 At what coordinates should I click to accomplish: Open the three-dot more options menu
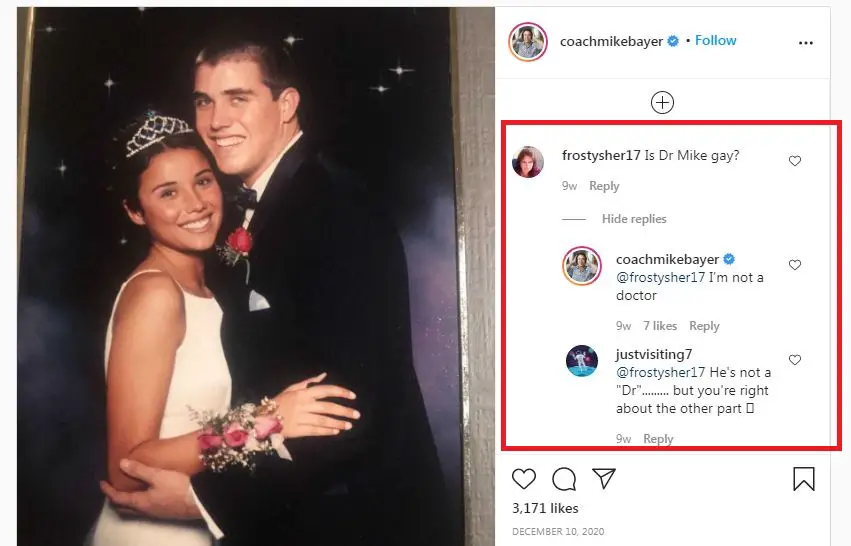tap(806, 44)
